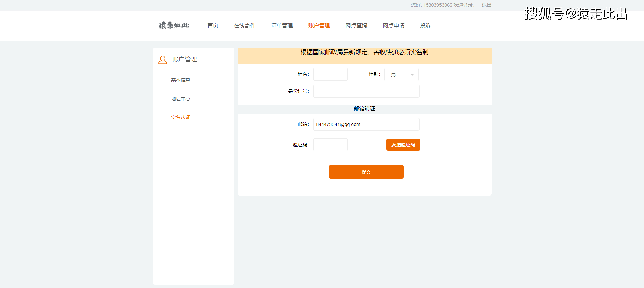The height and width of the screenshot is (288, 644).
Task: Open 投诉 complaints page
Action: coord(425,26)
